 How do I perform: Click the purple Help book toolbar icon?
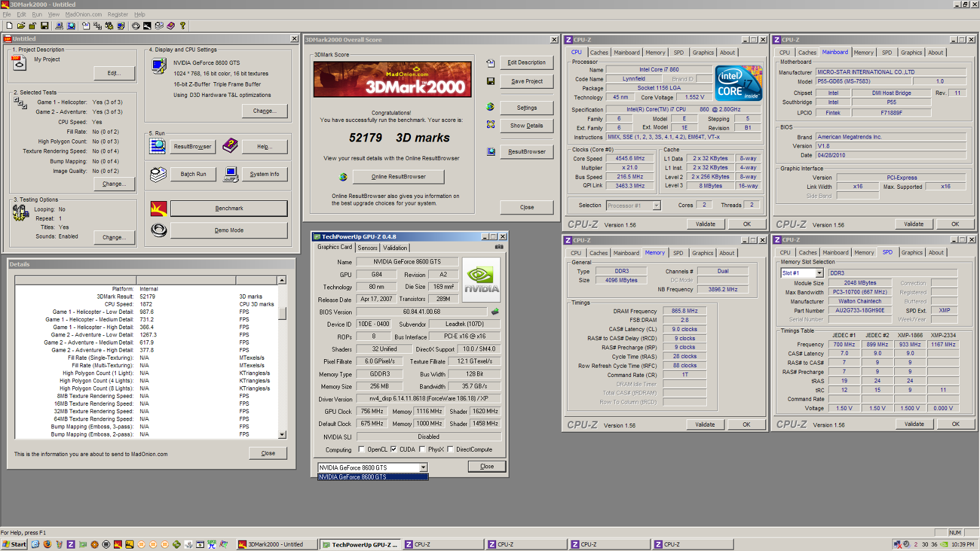pos(171,26)
